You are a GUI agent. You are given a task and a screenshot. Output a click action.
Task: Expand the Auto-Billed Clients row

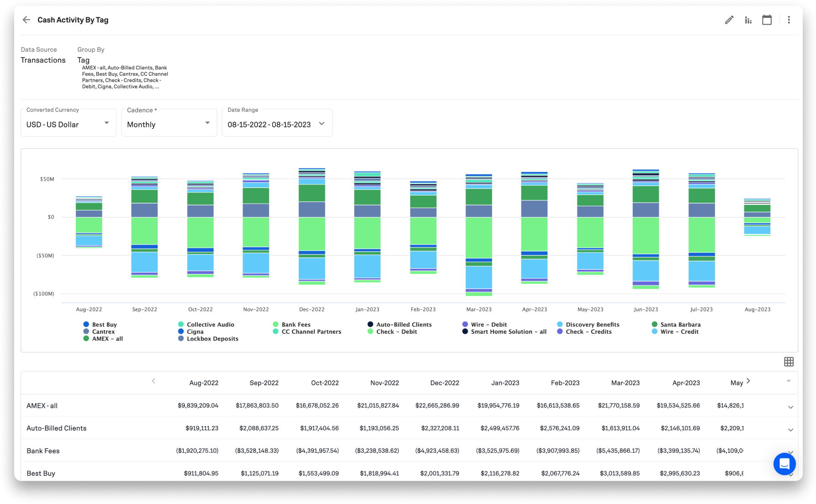click(790, 430)
